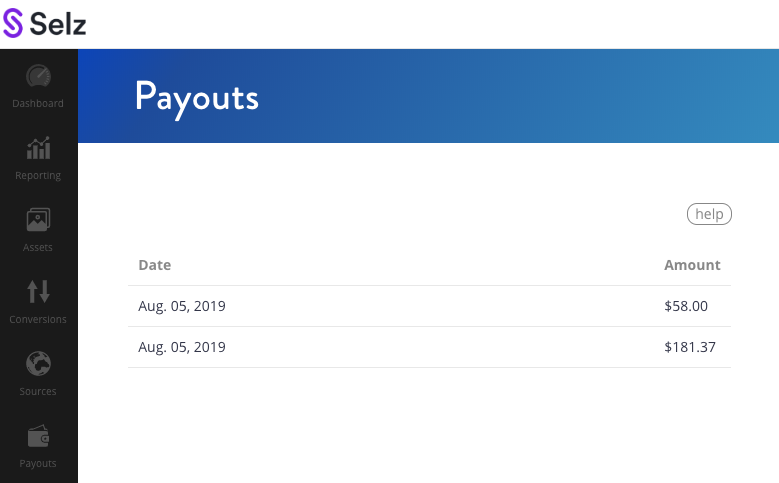Select the $181.37 payout row
The width and height of the screenshot is (779, 483).
[x=429, y=347]
